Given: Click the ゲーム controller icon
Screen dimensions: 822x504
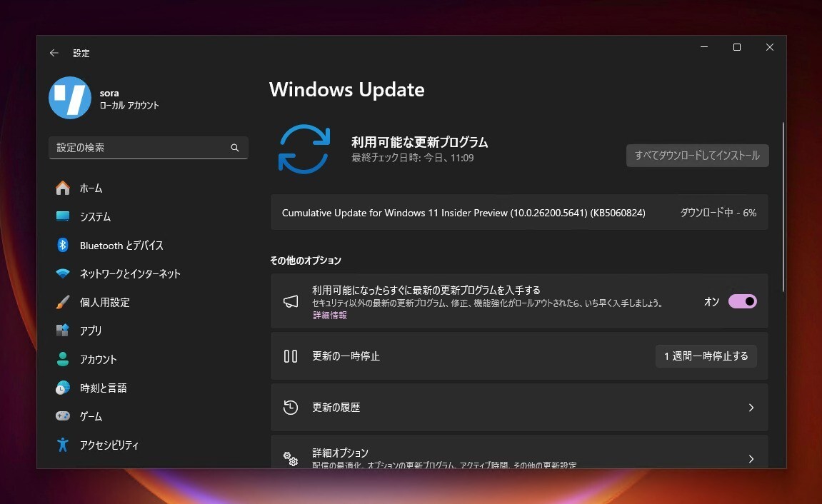Looking at the screenshot, I should coord(63,416).
